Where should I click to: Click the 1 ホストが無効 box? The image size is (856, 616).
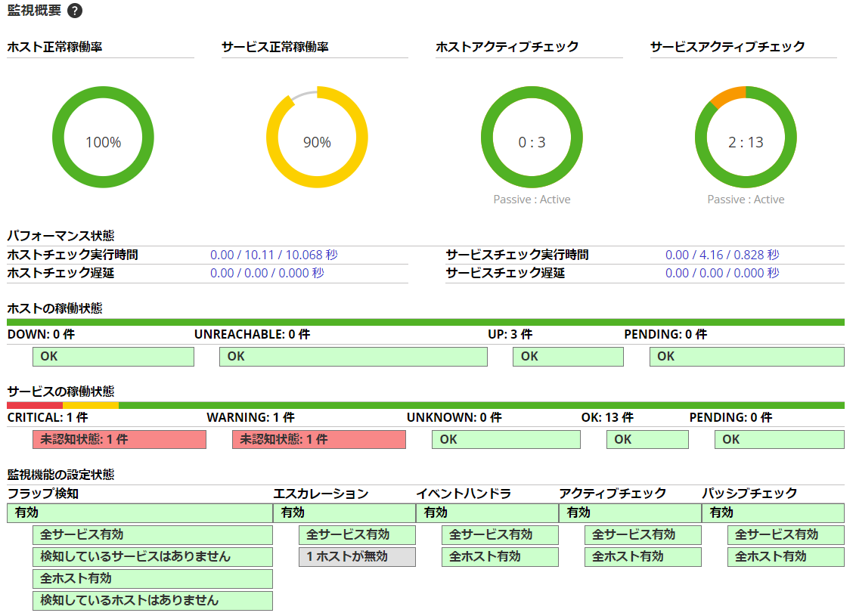(357, 556)
